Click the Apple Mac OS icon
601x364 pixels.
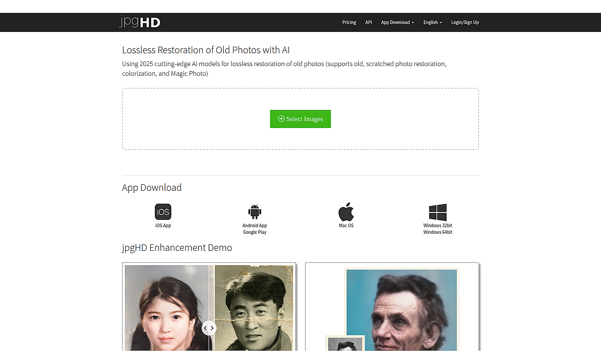[346, 212]
